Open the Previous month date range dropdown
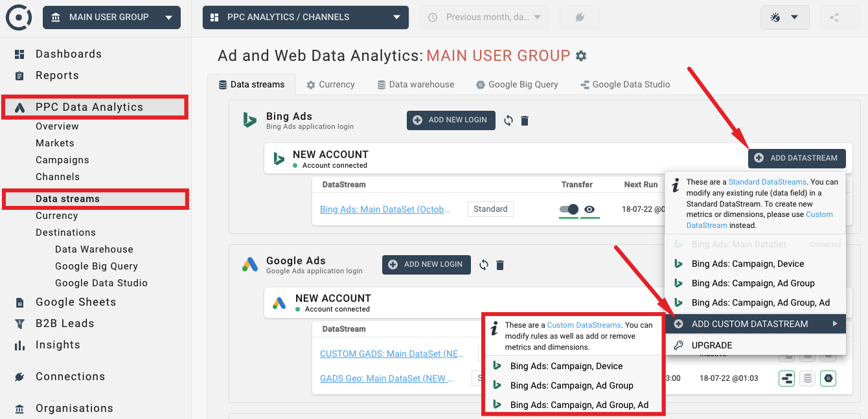 coord(485,17)
